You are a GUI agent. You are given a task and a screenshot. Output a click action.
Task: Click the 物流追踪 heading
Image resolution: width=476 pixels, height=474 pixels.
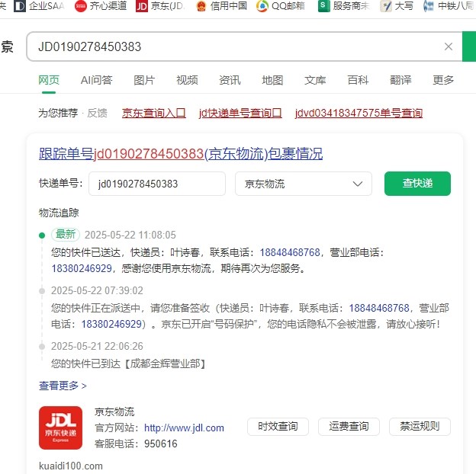(59, 213)
